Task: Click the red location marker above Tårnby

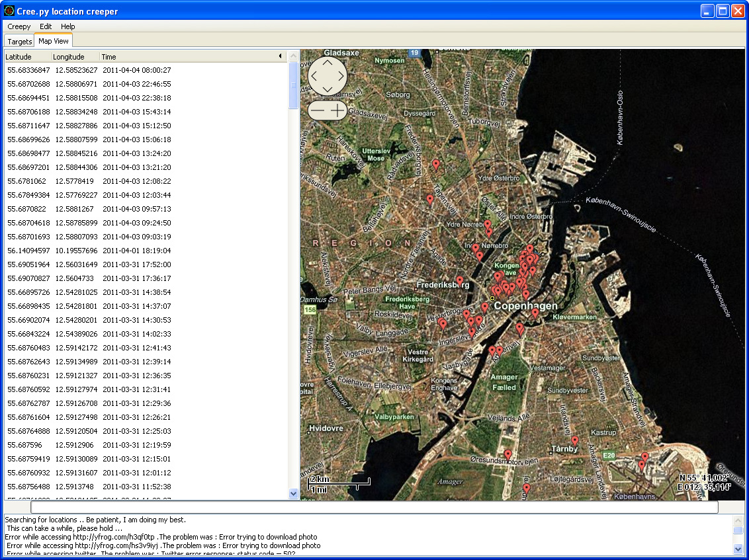Action: (x=575, y=440)
